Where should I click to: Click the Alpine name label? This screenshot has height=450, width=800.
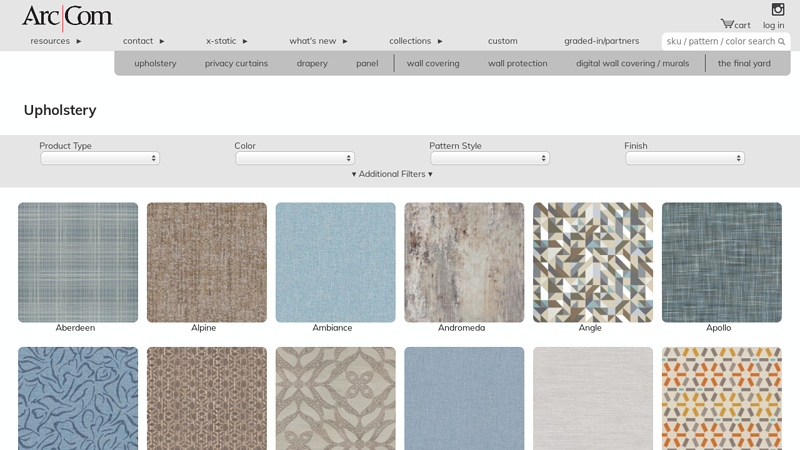[204, 328]
